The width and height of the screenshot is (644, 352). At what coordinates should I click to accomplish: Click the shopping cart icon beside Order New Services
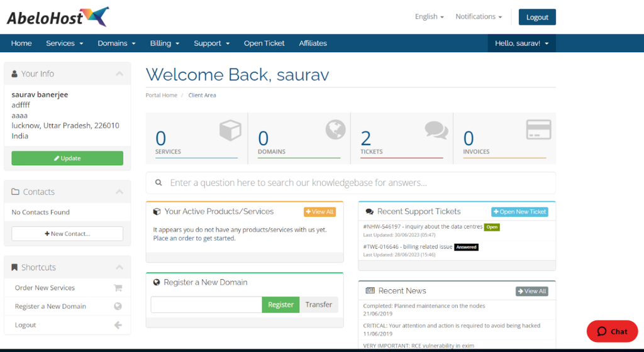pyautogui.click(x=118, y=288)
